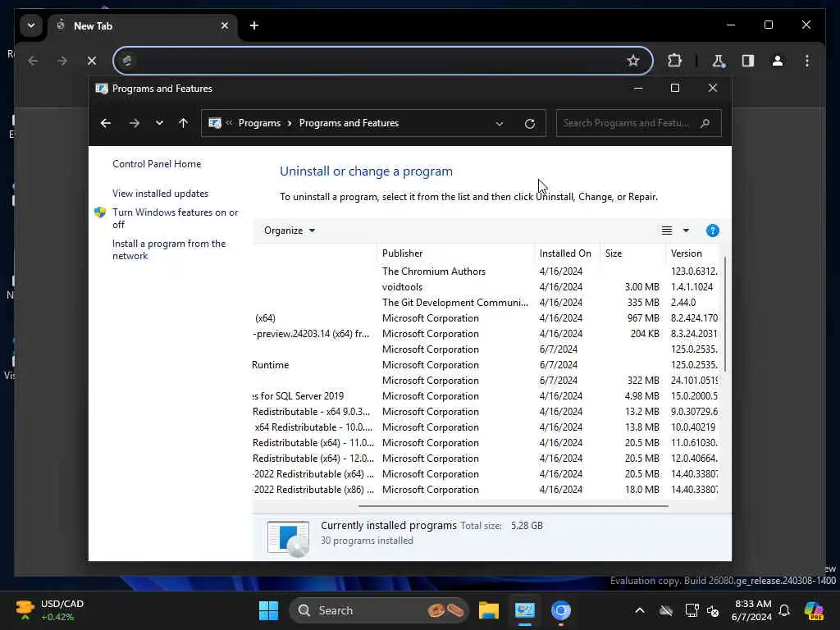The image size is (840, 630).
Task: Open the USD/CAD widget on taskbar
Action: tap(50, 610)
